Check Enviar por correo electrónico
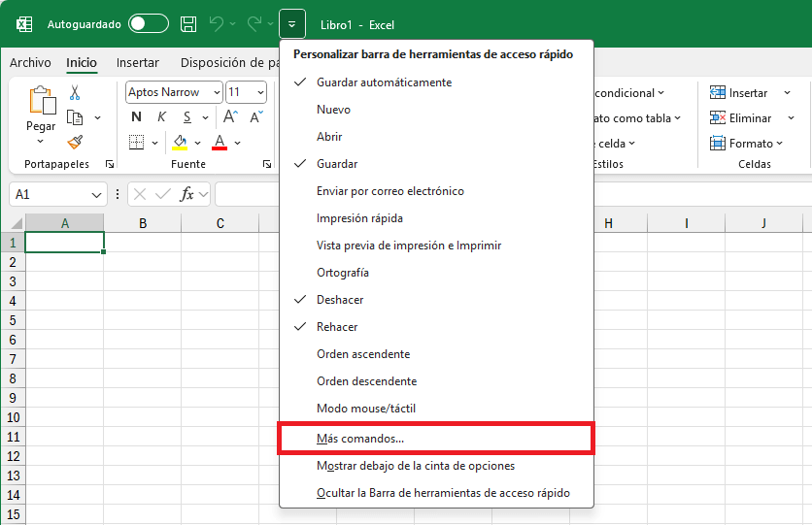812x525 pixels. click(436, 191)
